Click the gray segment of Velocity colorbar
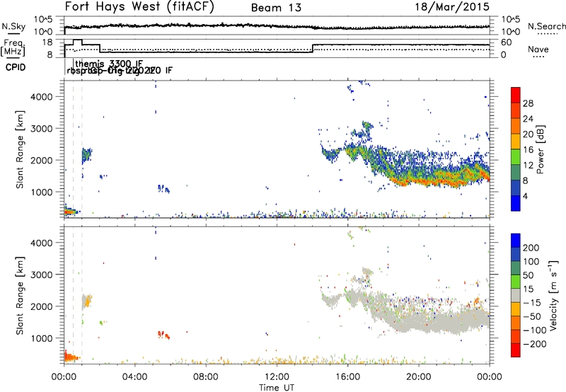Screen dimensions: 566x392 [x=516, y=296]
